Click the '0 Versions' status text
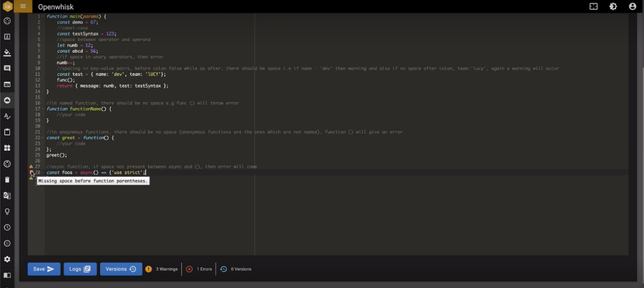 pos(241,269)
